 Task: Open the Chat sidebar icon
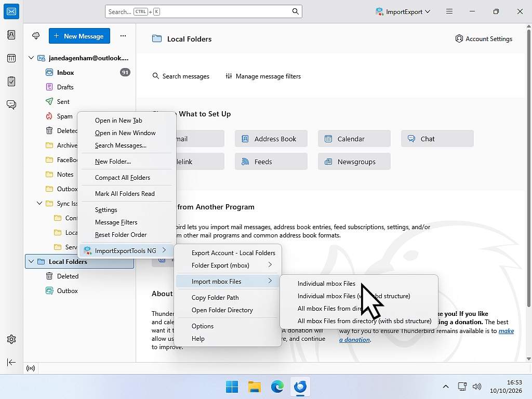(x=11, y=104)
